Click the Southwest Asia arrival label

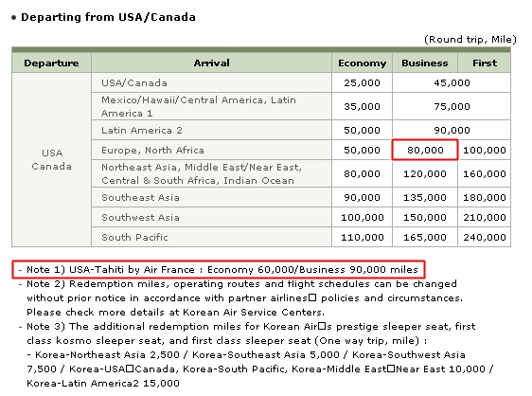pyautogui.click(x=140, y=217)
